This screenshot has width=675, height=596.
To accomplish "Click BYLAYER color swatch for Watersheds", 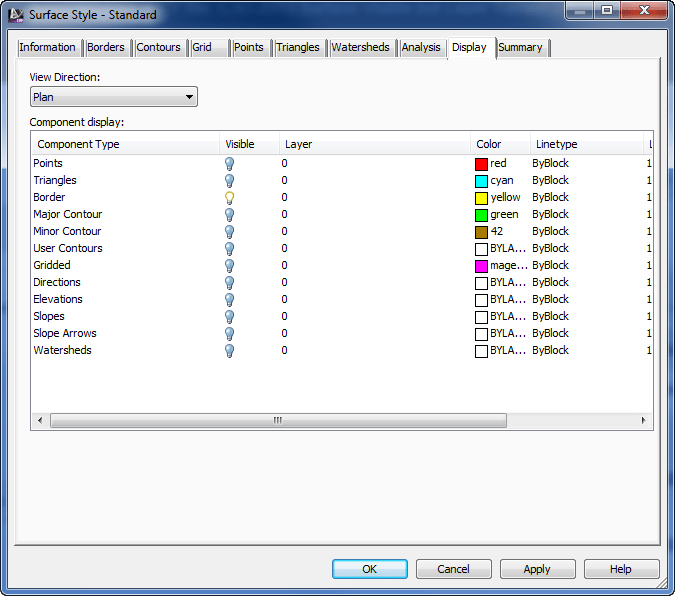I will click(x=481, y=351).
